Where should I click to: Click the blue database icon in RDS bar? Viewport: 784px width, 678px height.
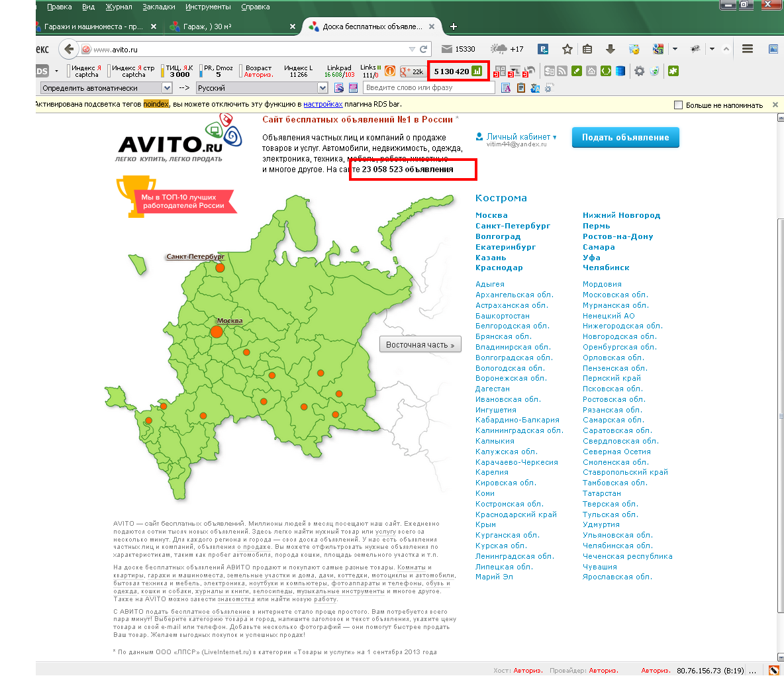(620, 71)
